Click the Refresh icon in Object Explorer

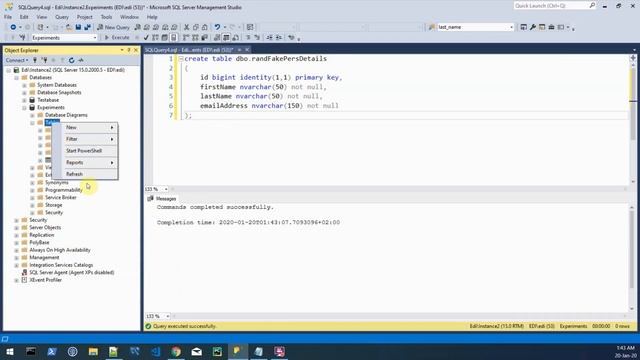tap(71, 60)
